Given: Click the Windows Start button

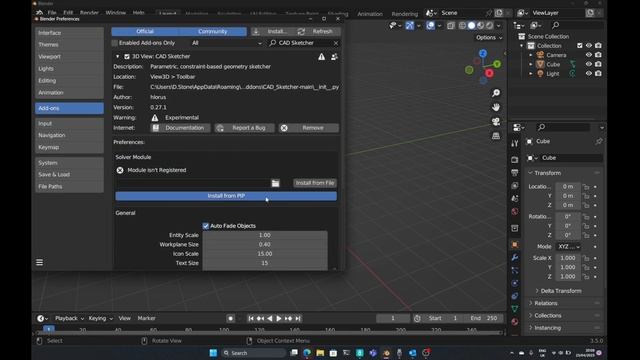Looking at the screenshot, I should (x=213, y=353).
